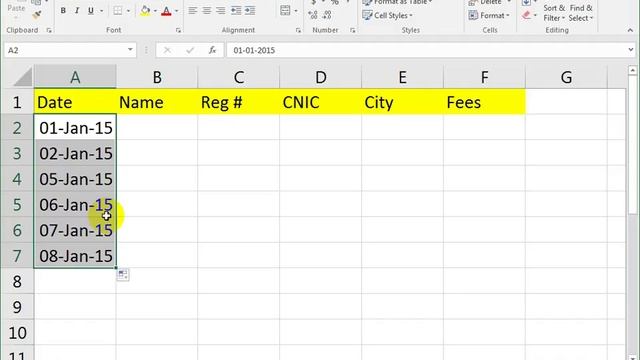Image resolution: width=640 pixels, height=360 pixels.
Task: Click formula bar showing 01-01-2015
Action: [426, 50]
